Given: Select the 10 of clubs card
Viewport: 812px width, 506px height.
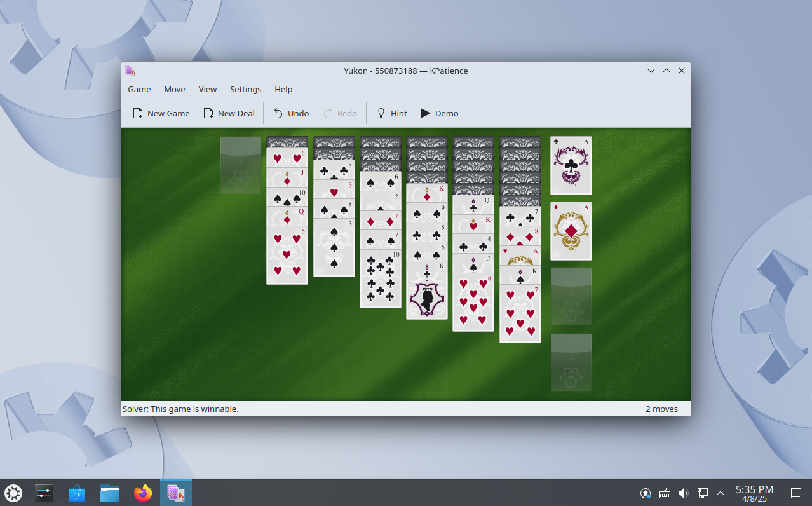Looking at the screenshot, I should click(x=381, y=278).
